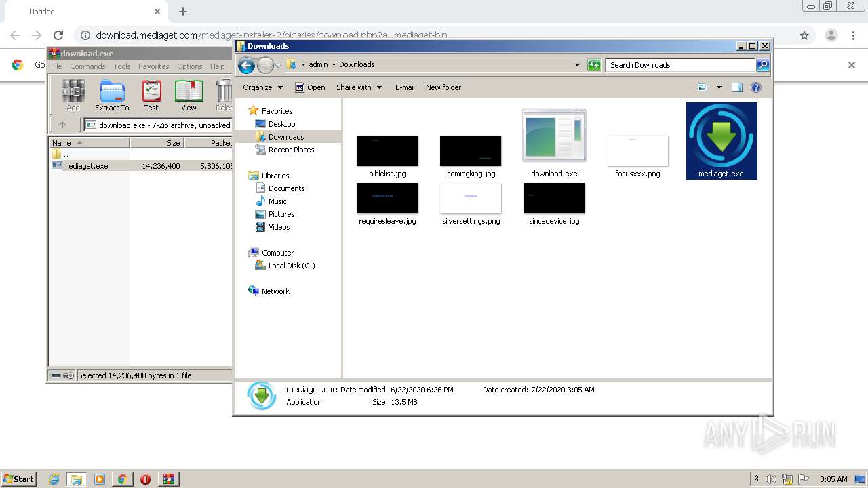Viewport: 868px width, 488px height.
Task: Select Downloads in navigation pane
Action: 279,137
